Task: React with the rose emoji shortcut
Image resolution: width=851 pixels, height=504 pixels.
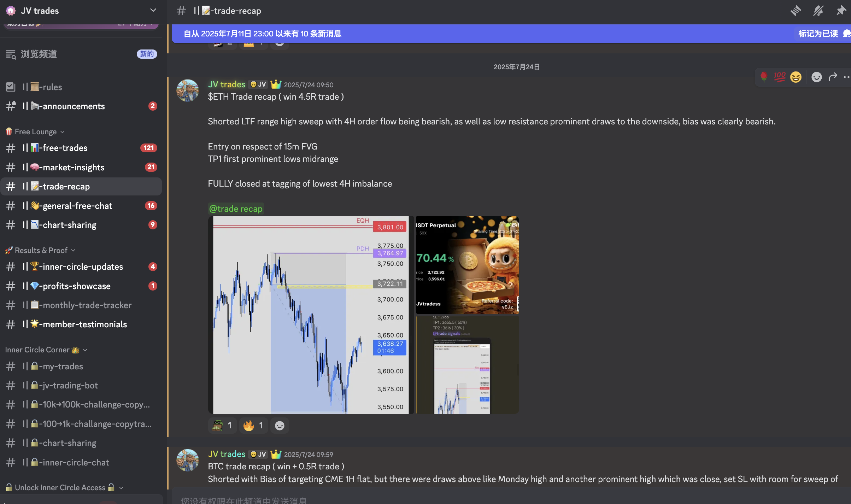Action: pos(764,77)
